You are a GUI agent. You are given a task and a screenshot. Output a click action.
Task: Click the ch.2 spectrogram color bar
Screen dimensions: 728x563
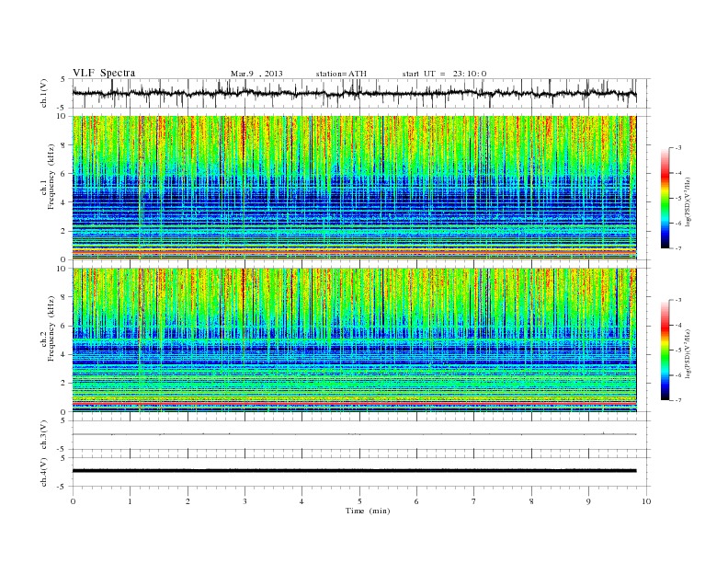pyautogui.click(x=665, y=350)
